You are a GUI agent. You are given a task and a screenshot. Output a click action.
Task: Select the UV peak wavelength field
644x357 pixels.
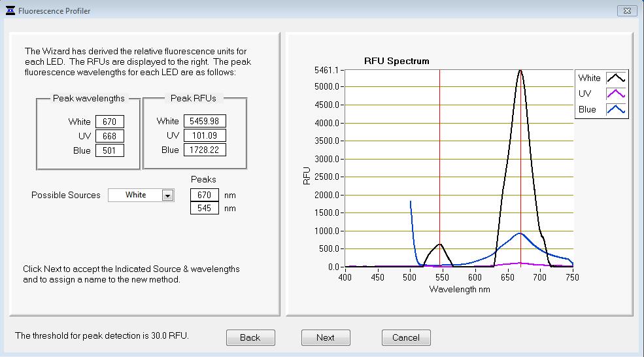[109, 136]
